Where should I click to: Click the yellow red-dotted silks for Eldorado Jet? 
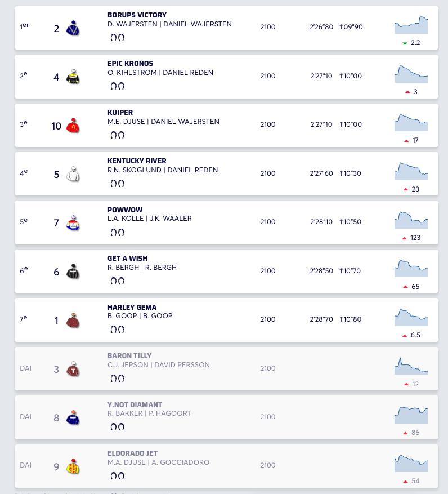coord(73,466)
